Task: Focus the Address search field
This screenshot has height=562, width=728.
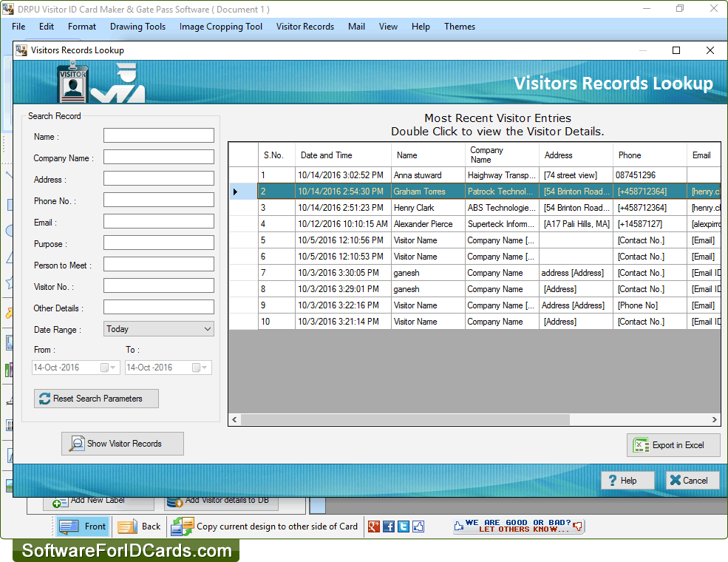Action: pyautogui.click(x=159, y=178)
